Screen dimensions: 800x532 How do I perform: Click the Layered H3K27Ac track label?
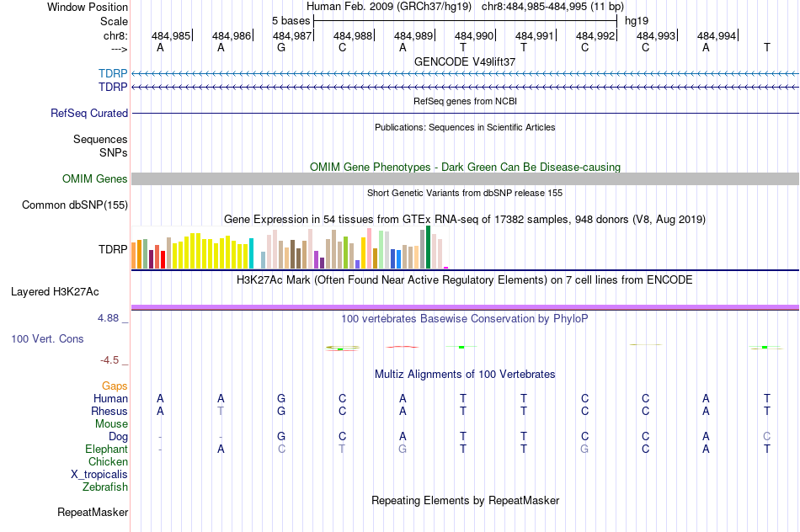coord(55,292)
